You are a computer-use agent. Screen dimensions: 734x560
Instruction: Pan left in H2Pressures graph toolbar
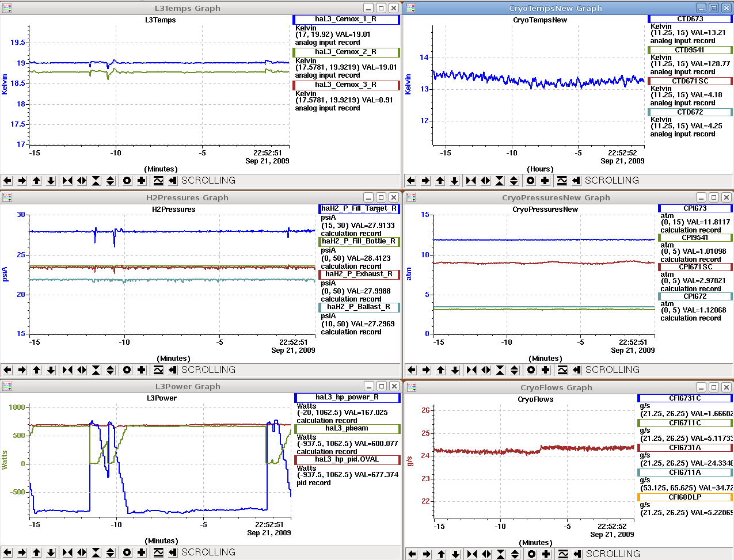(x=7, y=370)
